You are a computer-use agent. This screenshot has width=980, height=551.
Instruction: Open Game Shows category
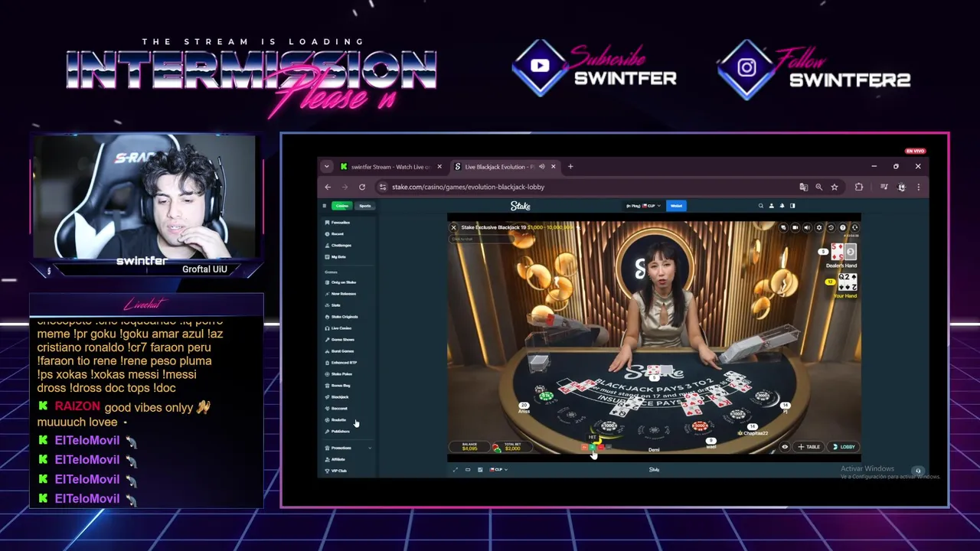point(340,340)
